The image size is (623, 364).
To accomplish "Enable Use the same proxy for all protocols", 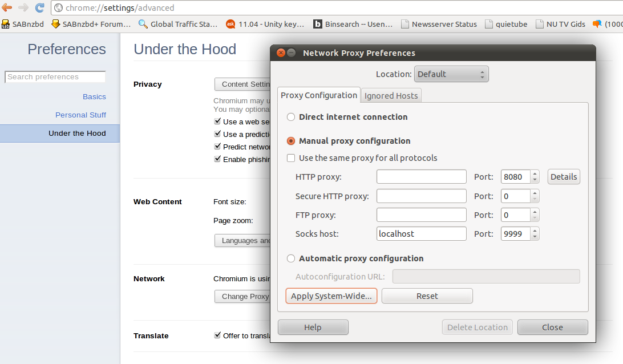I will [291, 158].
